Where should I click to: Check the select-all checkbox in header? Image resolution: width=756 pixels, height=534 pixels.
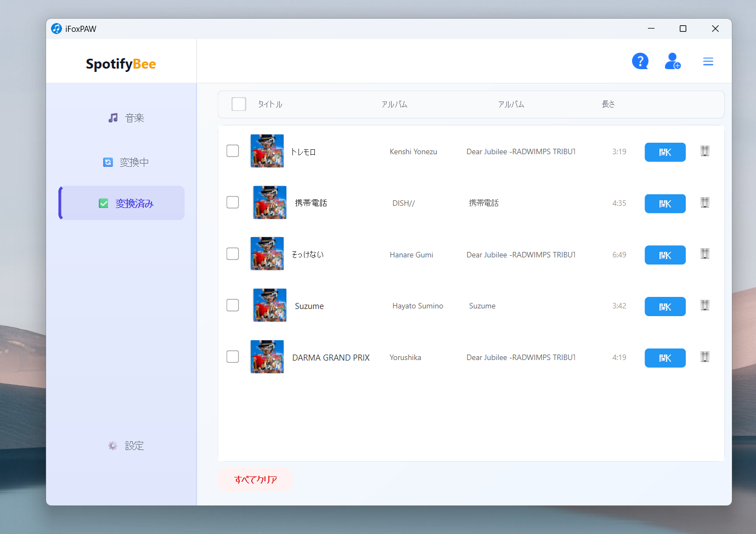pos(239,104)
